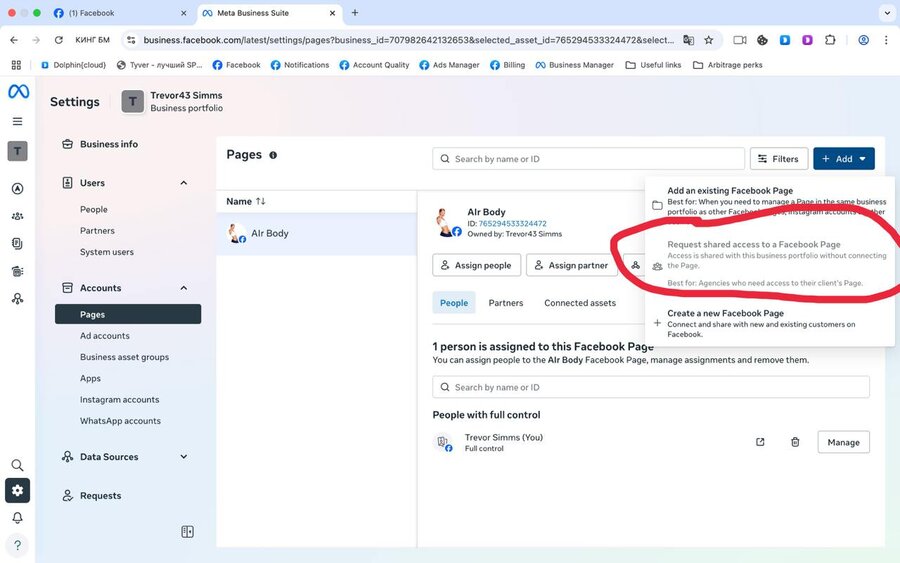Switch to the Partners tab
The height and width of the screenshot is (563, 900).
click(506, 303)
